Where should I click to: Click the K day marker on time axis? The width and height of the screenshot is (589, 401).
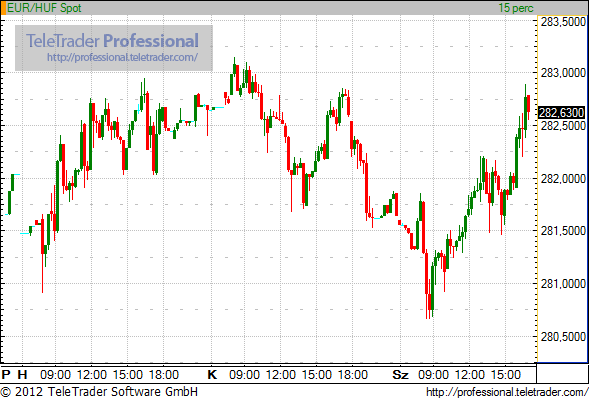pos(212,374)
